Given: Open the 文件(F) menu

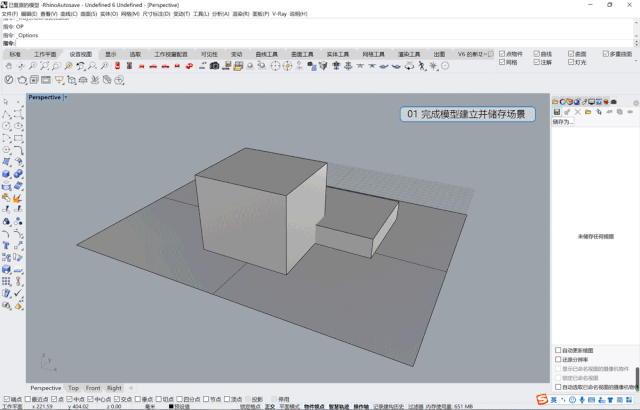Looking at the screenshot, I should pos(10,14).
